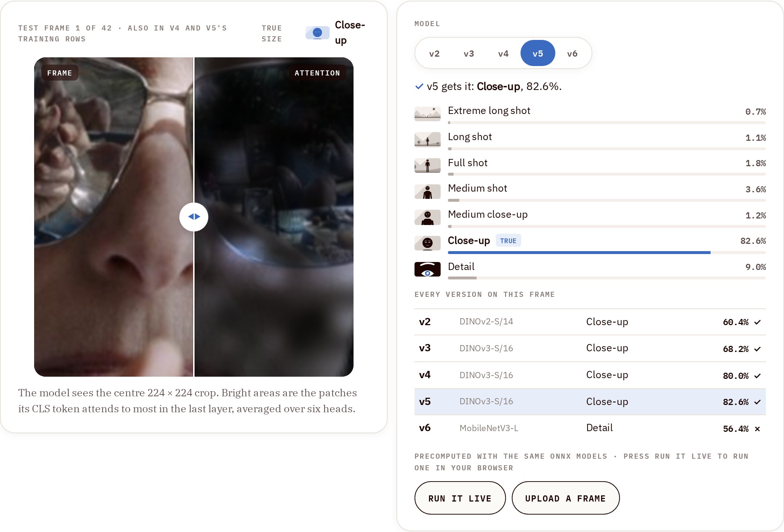The width and height of the screenshot is (784, 532).
Task: Click the ATTENTION label on the image
Action: [317, 73]
